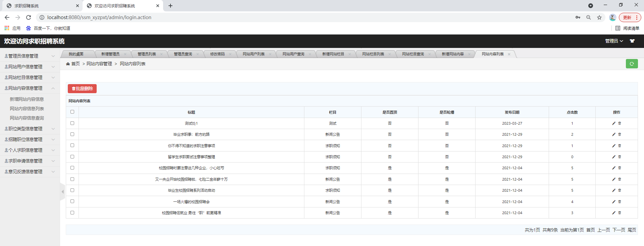Expand 网站栏目信息管理 sidebar menu
Viewport: 644px width, 246px height.
[x=30, y=77]
